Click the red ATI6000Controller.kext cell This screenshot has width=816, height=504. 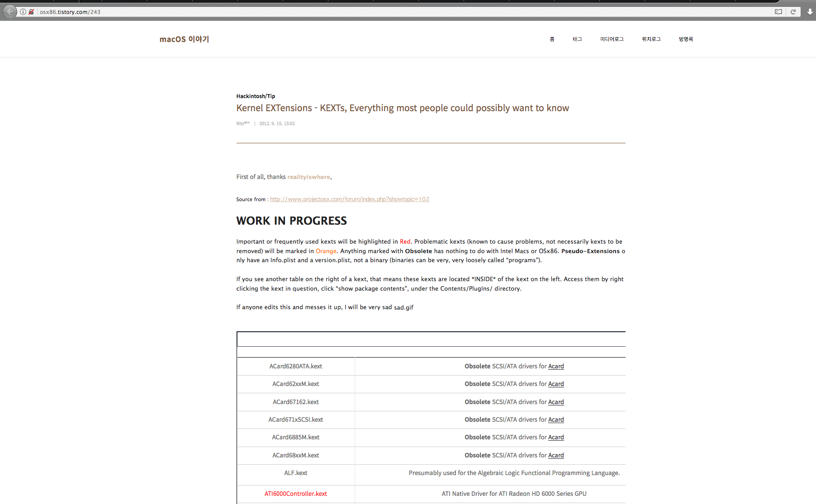tap(296, 494)
